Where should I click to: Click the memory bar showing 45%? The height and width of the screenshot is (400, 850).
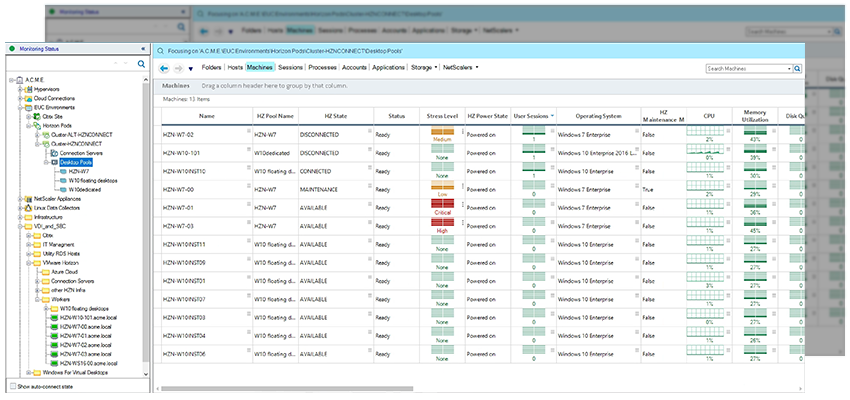pyautogui.click(x=755, y=223)
